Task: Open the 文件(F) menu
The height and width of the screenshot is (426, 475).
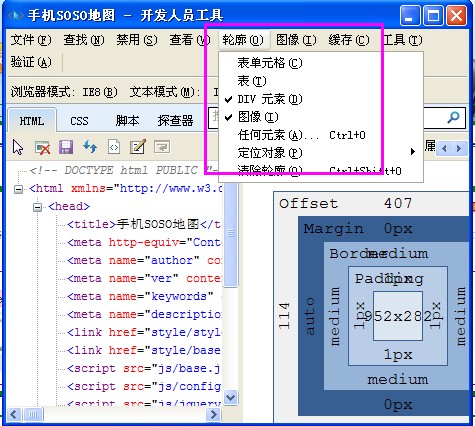Action: pos(31,40)
